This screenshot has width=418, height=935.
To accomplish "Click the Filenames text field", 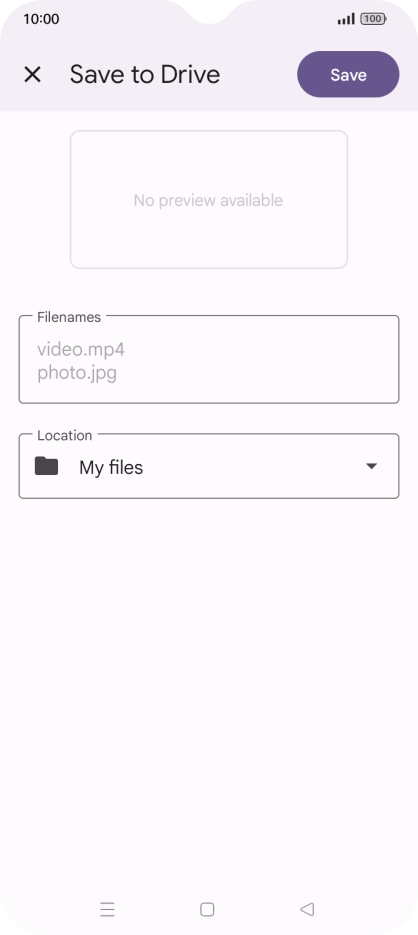I will [209, 360].
